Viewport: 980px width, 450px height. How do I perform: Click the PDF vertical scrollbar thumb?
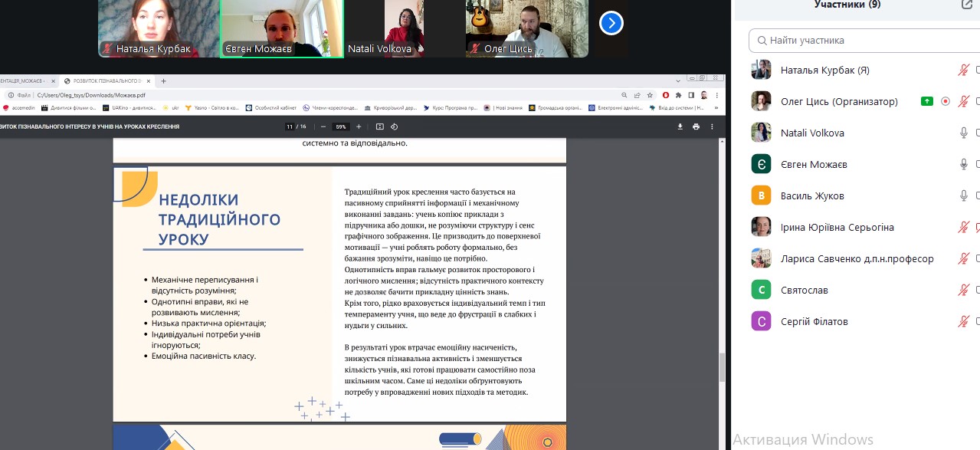coord(722,367)
